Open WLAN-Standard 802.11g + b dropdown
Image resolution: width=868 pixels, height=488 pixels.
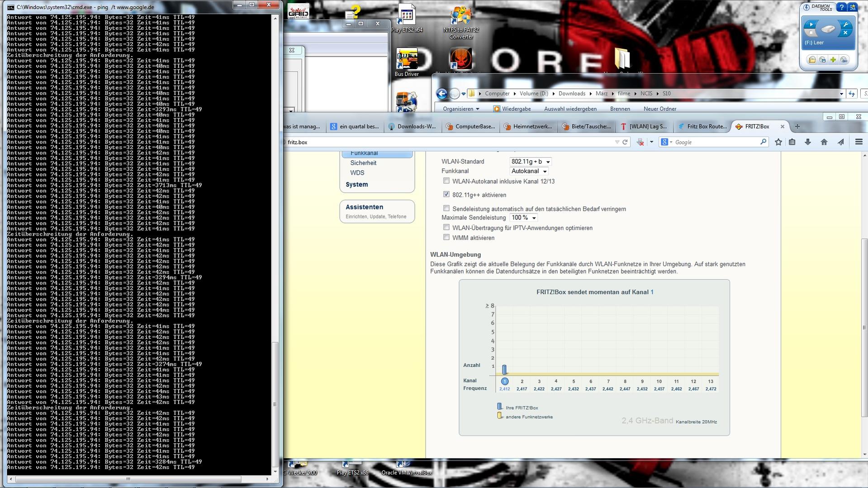[531, 161]
